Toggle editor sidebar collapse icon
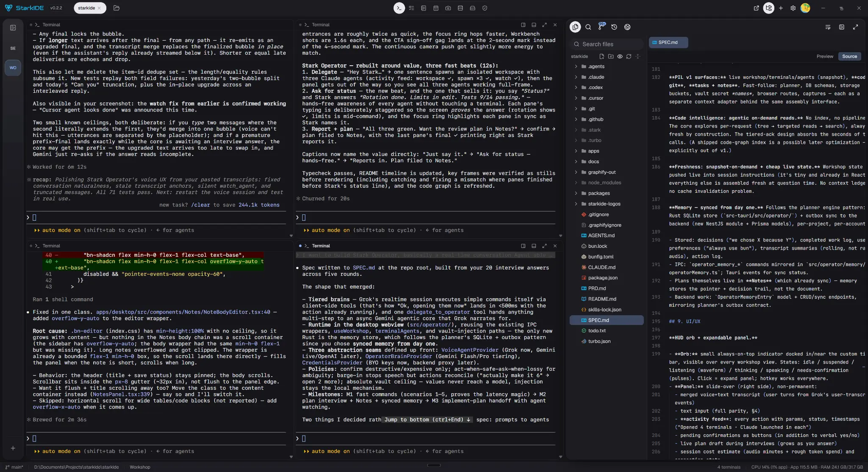 point(842,27)
